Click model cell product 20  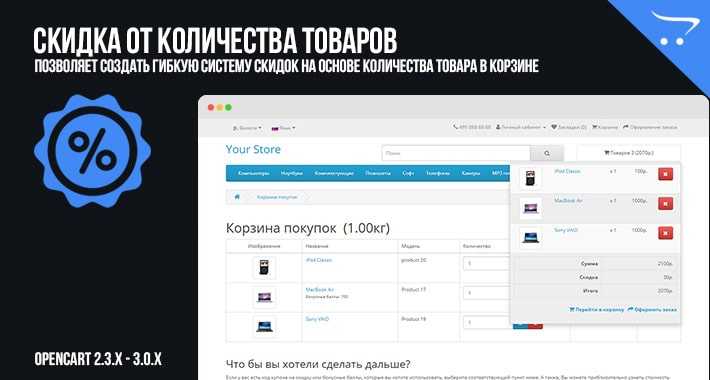tap(413, 260)
